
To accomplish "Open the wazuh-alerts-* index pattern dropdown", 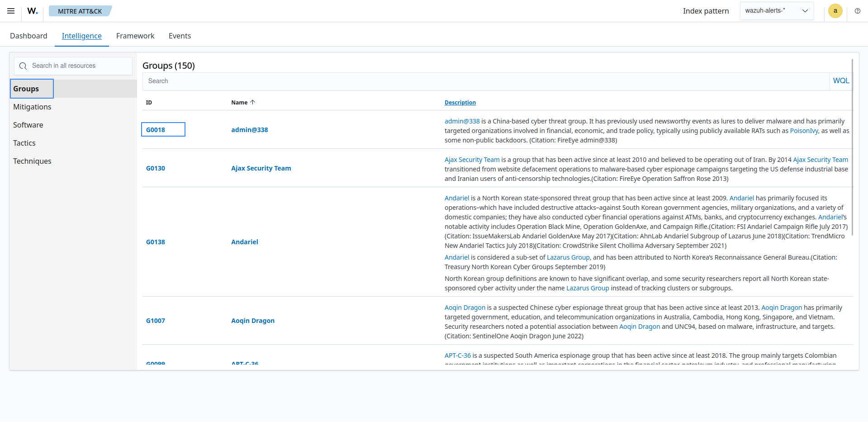I will coord(776,10).
